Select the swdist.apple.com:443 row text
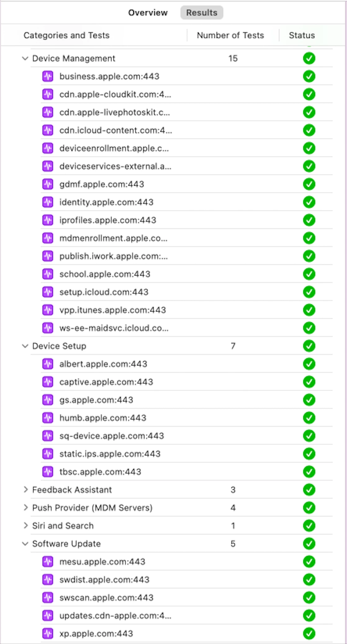Image resolution: width=347 pixels, height=644 pixels. coord(105,580)
